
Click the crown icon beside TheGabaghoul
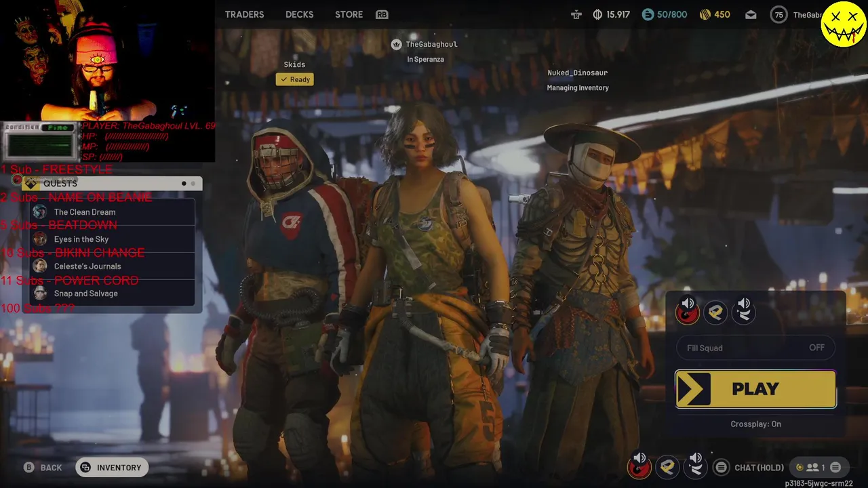pyautogui.click(x=397, y=44)
